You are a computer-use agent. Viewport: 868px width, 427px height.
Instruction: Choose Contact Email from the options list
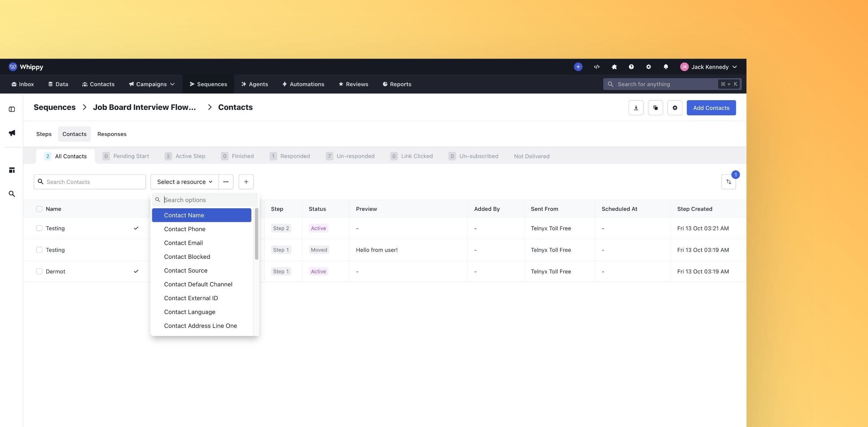pos(183,243)
